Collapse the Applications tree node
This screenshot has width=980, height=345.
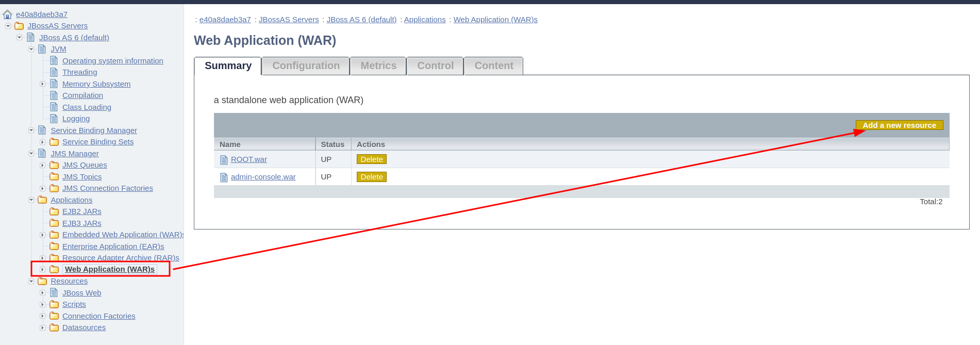(x=31, y=200)
